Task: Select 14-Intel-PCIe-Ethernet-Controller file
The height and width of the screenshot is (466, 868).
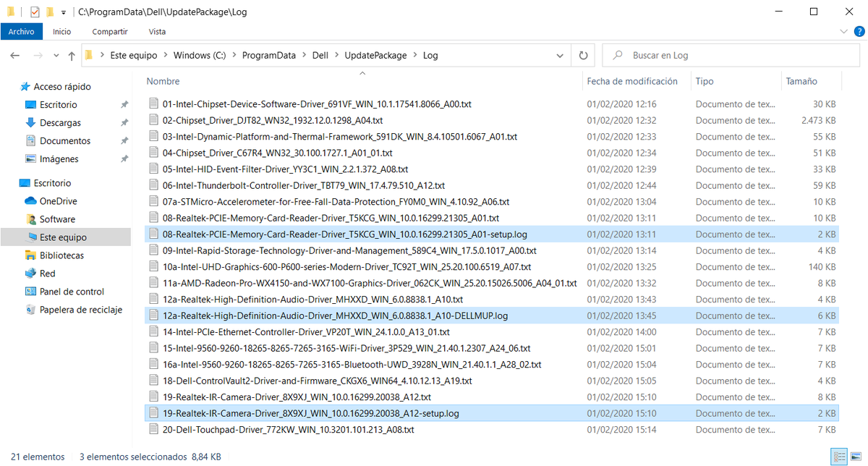Action: [x=492, y=332]
